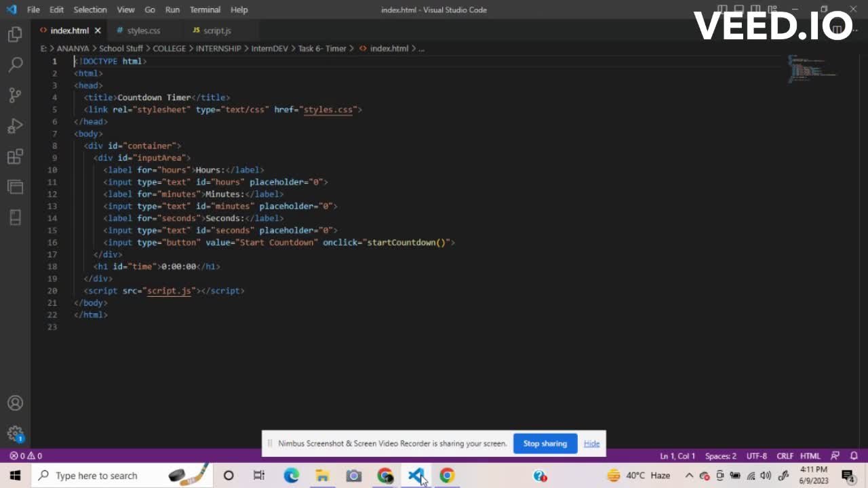Select the index.html editor tab

69,30
